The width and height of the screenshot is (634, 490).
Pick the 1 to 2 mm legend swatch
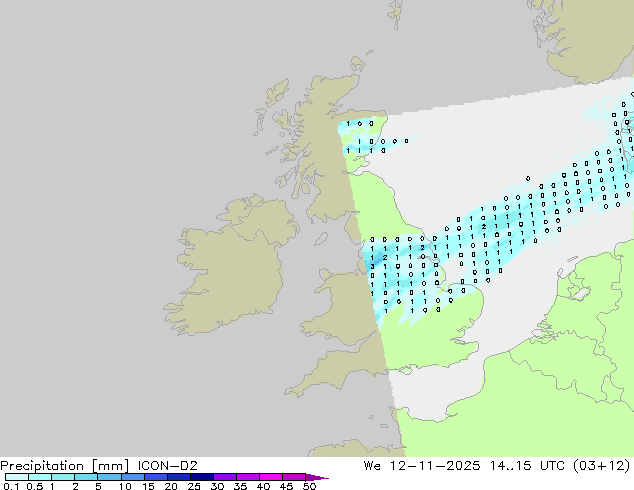(x=63, y=477)
